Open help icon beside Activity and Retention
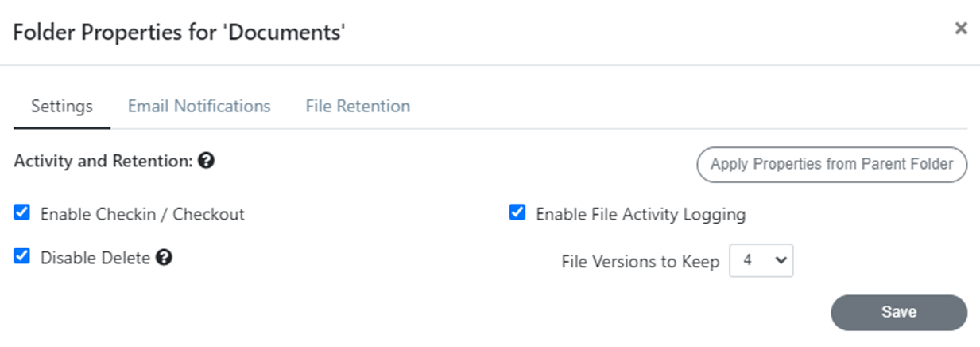This screenshot has height=347, width=980. (207, 161)
